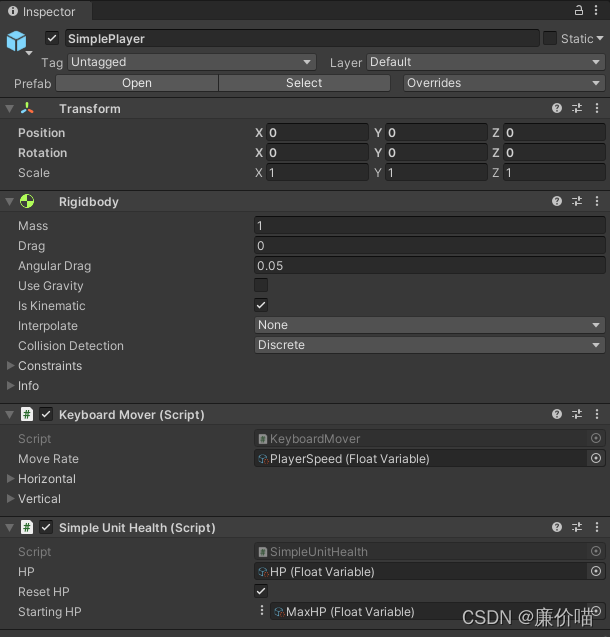Open the Static options dropdown arrow
Viewport: 610px width, 637px height.
[600, 38]
